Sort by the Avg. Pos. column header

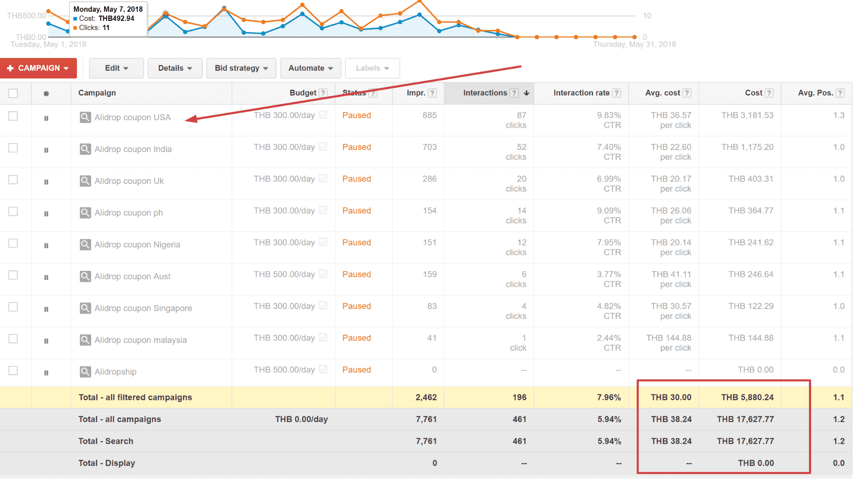click(x=815, y=93)
